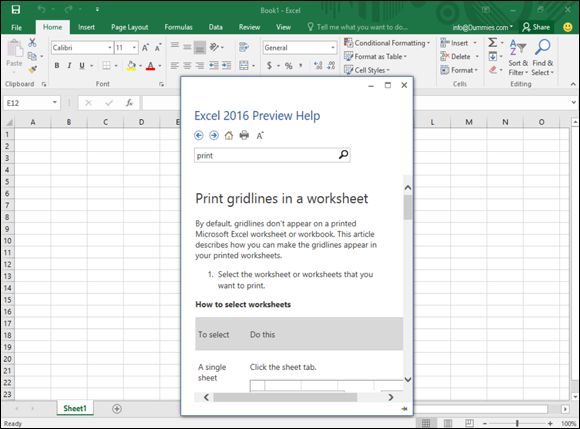Click the Help window Home icon

(229, 136)
